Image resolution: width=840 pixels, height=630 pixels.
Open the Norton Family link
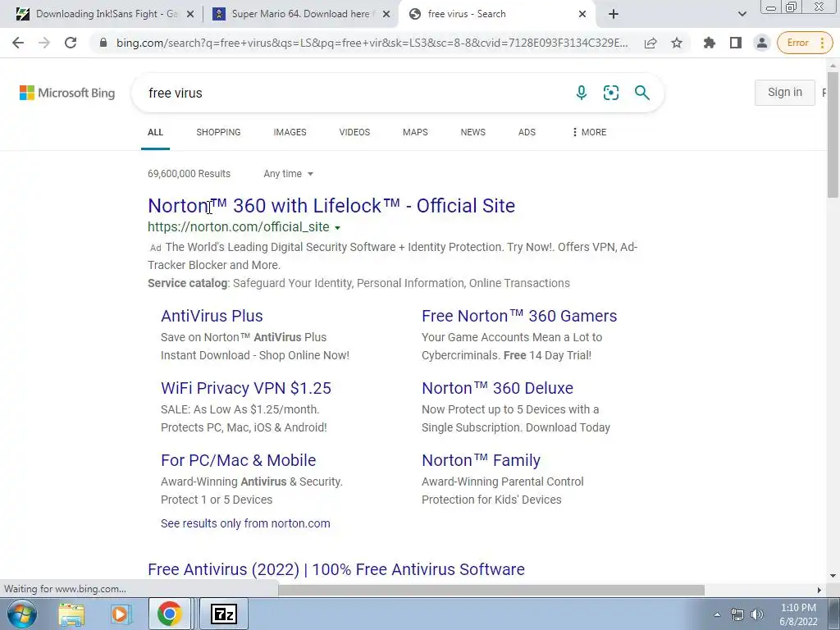[x=481, y=460]
